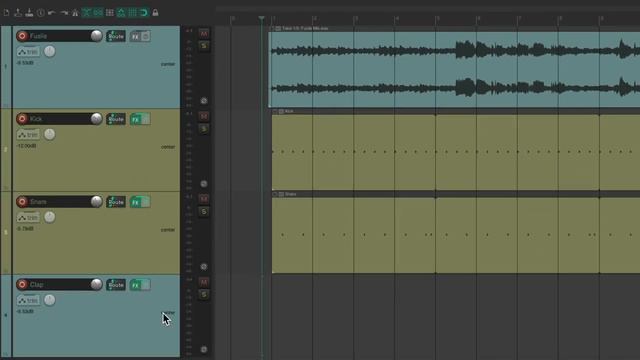The image size is (640, 360).
Task: Toggle the Auto-crossfade toolbar icon
Action: pyautogui.click(x=87, y=13)
